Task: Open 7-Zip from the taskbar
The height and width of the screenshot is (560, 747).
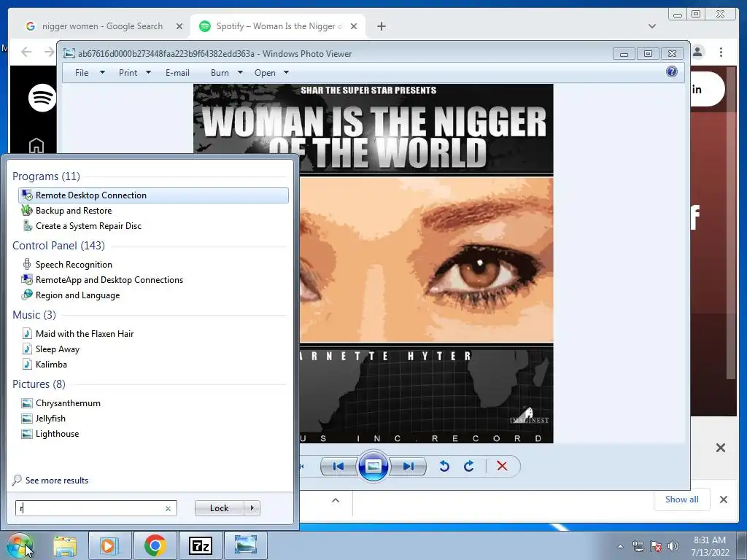Action: pyautogui.click(x=200, y=545)
